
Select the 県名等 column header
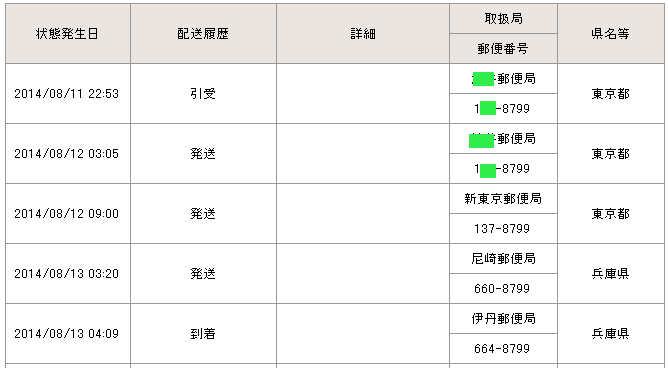point(610,34)
